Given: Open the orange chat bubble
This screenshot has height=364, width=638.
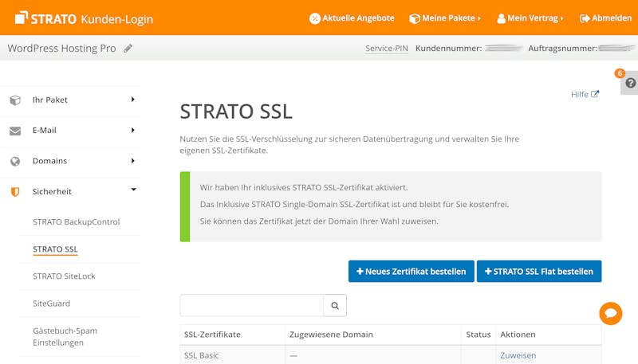Looking at the screenshot, I should click(x=611, y=313).
